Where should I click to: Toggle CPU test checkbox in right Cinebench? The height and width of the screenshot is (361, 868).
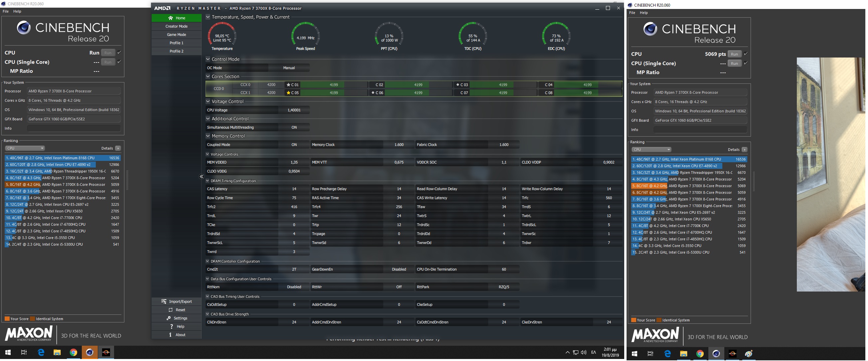click(x=746, y=54)
